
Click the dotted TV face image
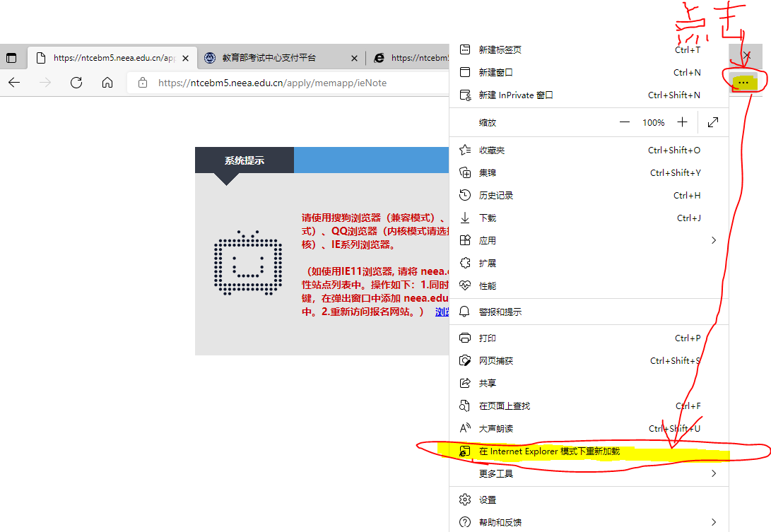248,263
